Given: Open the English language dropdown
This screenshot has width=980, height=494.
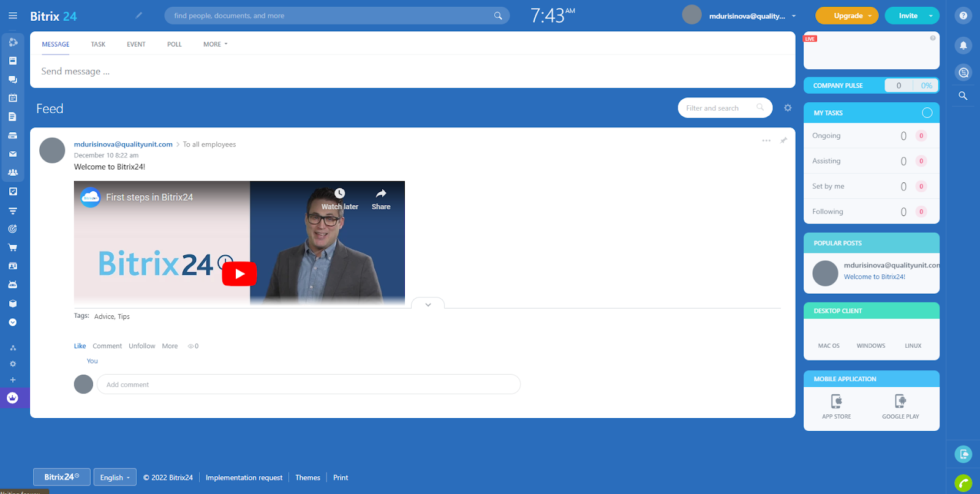Looking at the screenshot, I should (115, 477).
